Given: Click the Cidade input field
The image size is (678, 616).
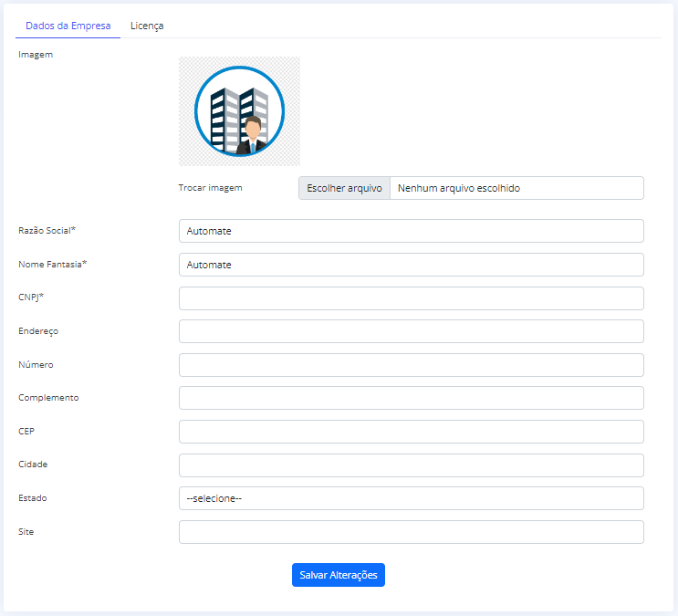Looking at the screenshot, I should (x=412, y=465).
